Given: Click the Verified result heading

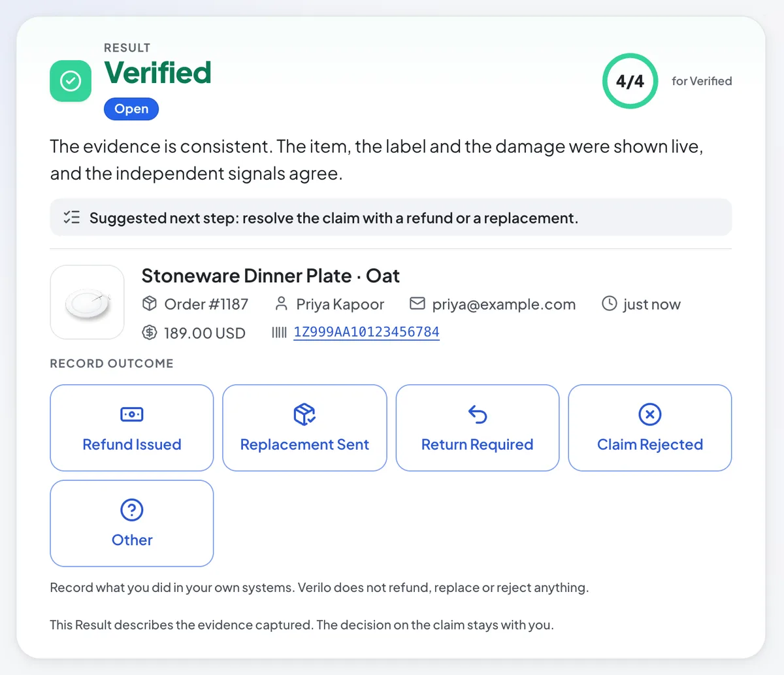Looking at the screenshot, I should click(158, 73).
